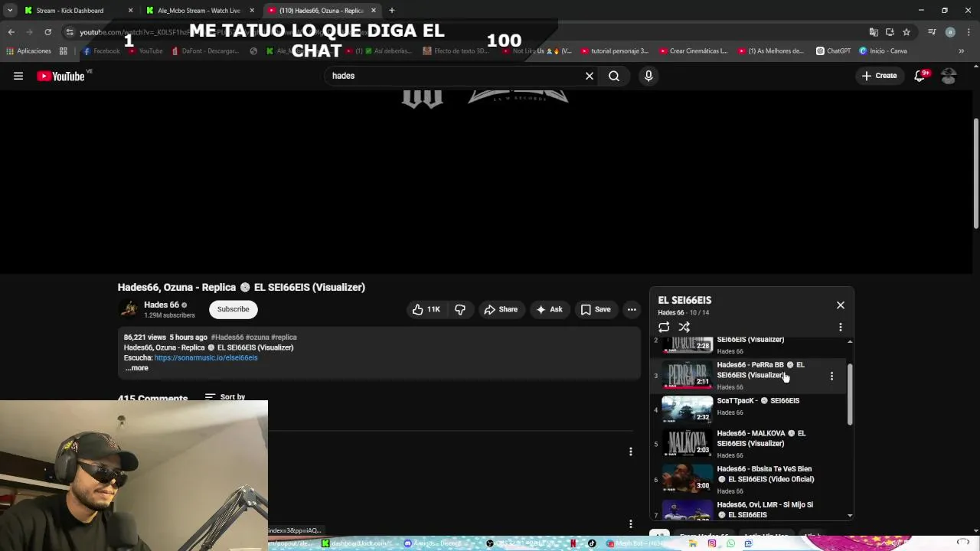
Task: Open the tab search dropdown
Action: click(10, 11)
